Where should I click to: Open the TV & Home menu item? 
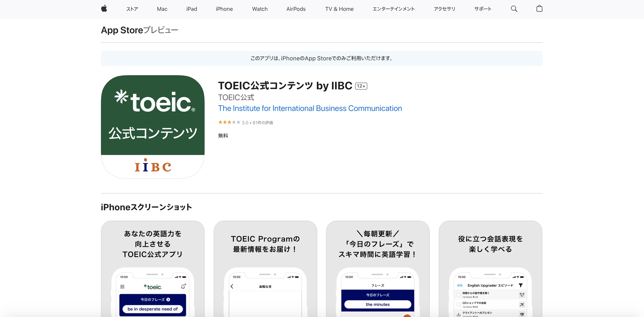339,9
